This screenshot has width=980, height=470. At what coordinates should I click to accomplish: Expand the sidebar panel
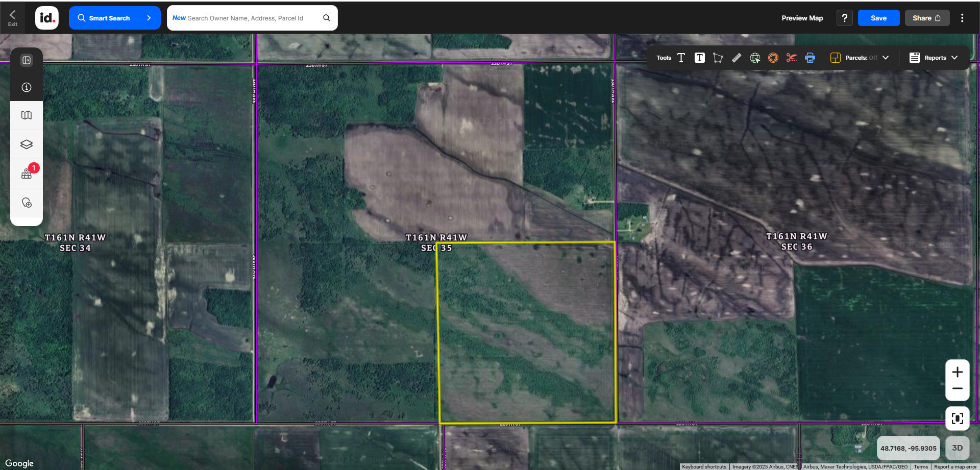point(27,60)
